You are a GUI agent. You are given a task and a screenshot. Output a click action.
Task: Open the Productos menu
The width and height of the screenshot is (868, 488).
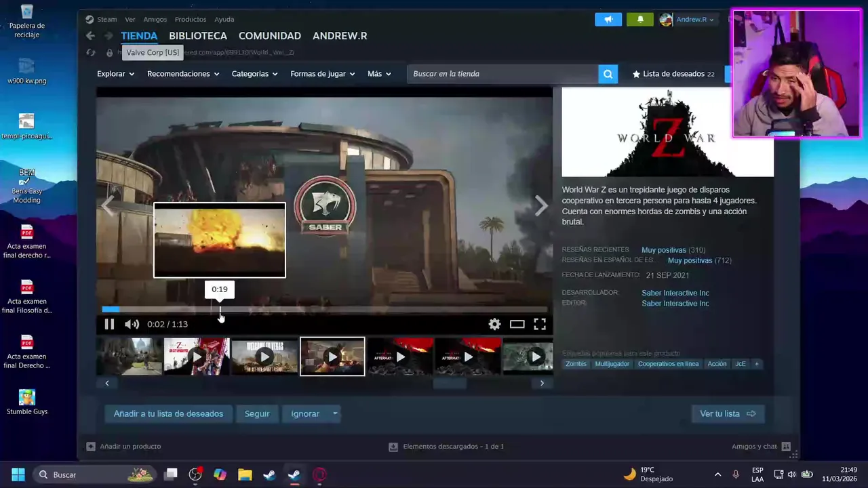click(x=191, y=19)
